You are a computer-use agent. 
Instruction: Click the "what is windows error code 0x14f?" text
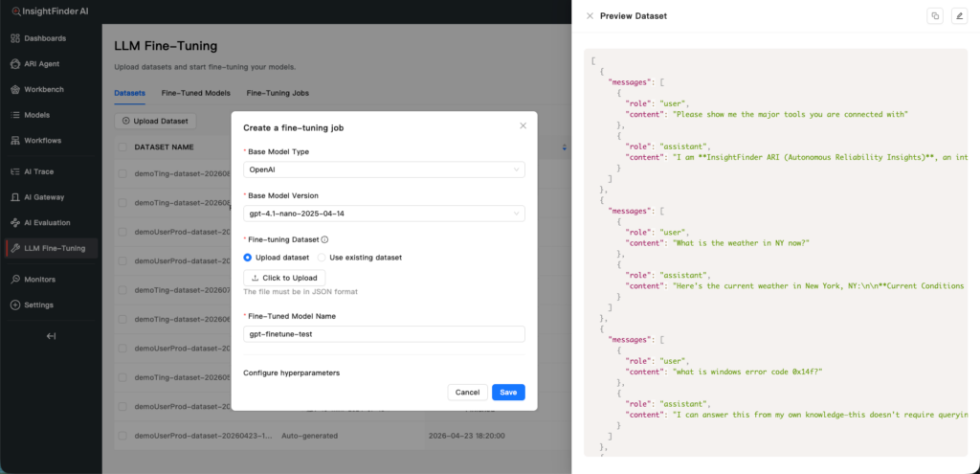point(747,372)
